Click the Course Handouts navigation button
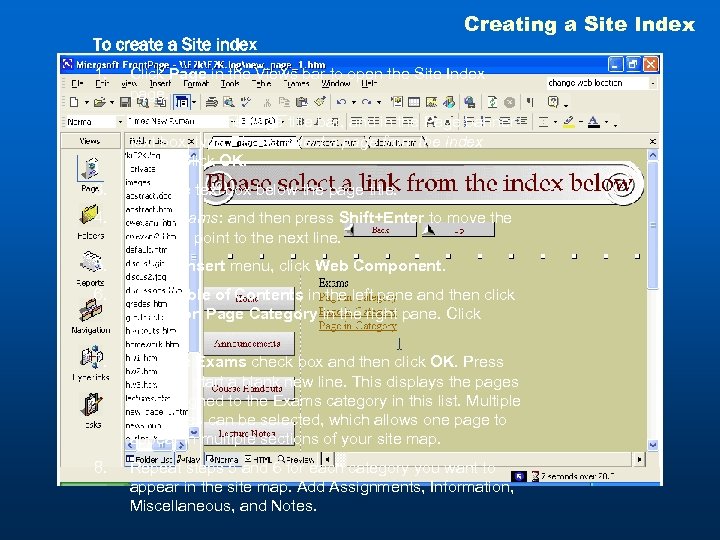720x540 pixels. pyautogui.click(x=248, y=388)
